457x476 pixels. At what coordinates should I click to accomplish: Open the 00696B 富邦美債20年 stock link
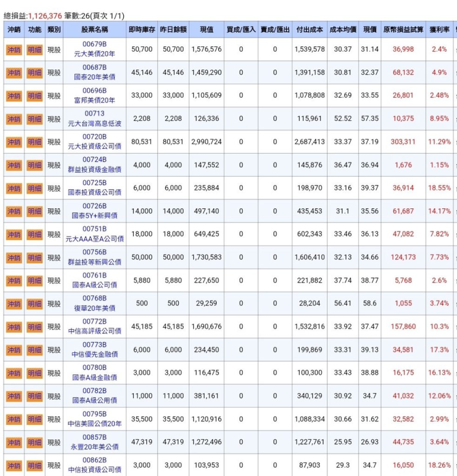click(95, 96)
